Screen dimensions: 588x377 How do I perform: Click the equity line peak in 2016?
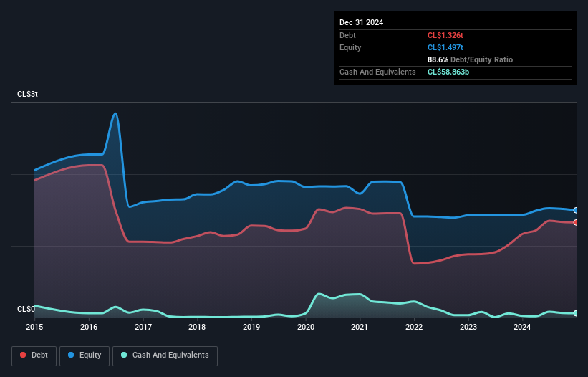115,113
